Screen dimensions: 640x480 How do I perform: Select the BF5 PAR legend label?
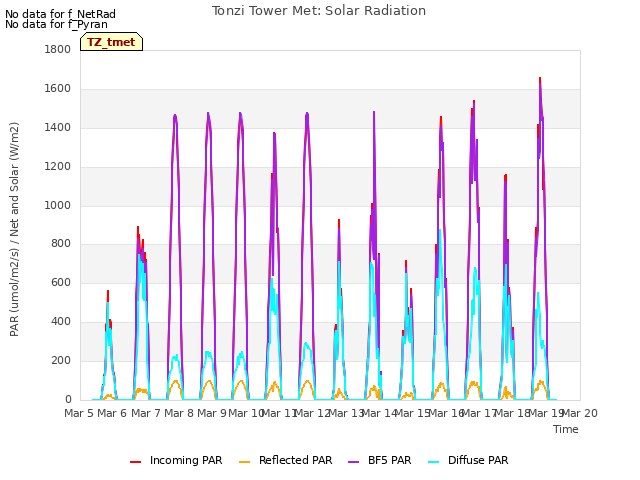pos(389,460)
